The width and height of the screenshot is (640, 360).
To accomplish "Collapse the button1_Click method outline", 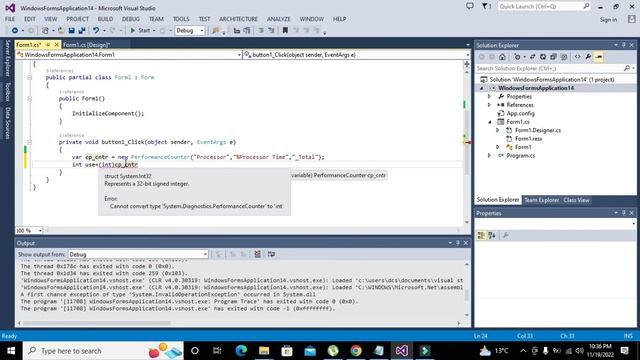I will point(29,142).
